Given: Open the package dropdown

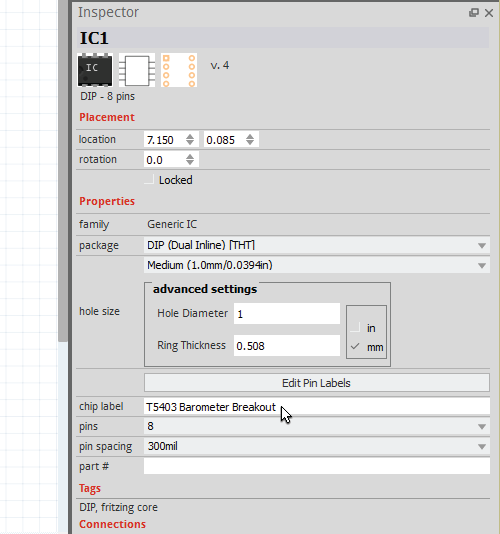Looking at the screenshot, I should (x=317, y=245).
